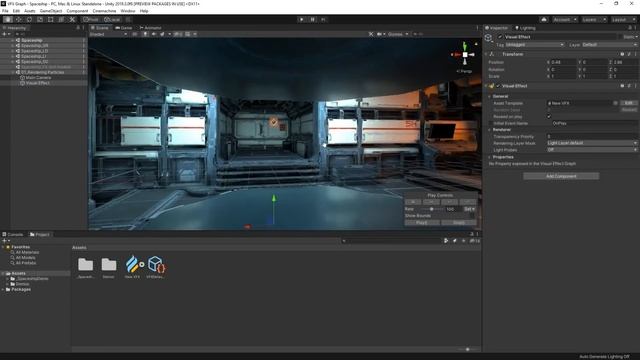Click the orientation gizmo cube in Scene view

tap(464, 54)
